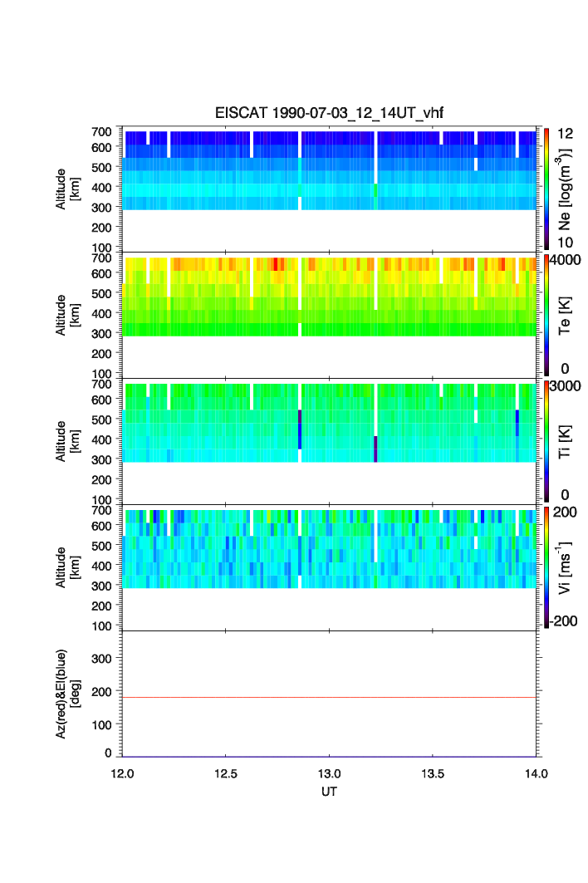The height and width of the screenshot is (883, 588).
Task: Click the 12.5 tick on the UT axis
Action: pos(225,773)
